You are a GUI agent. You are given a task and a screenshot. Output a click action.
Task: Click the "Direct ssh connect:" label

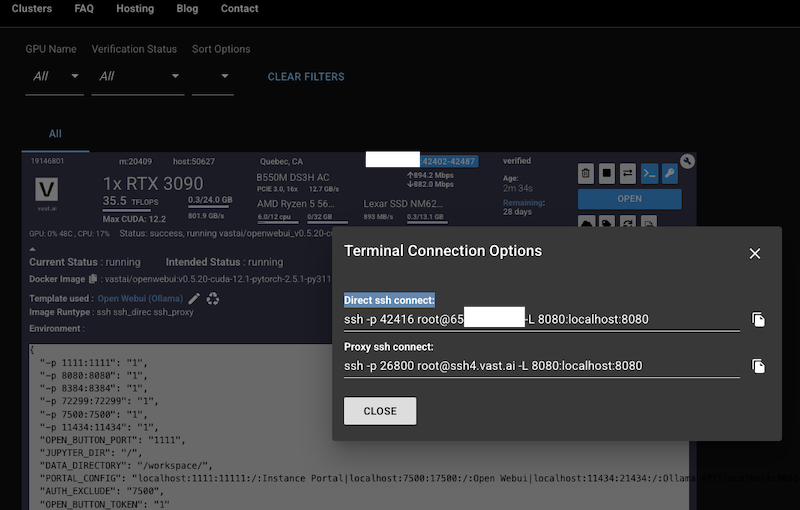tap(389, 300)
